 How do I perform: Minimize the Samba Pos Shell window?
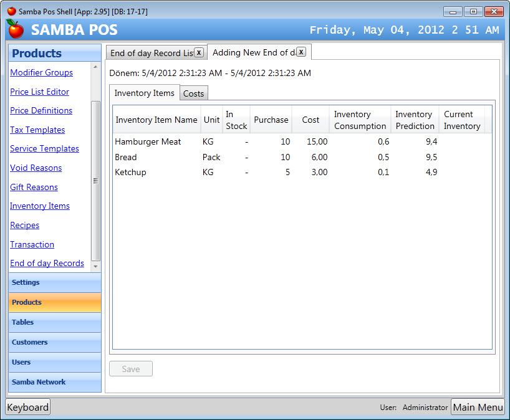point(453,12)
